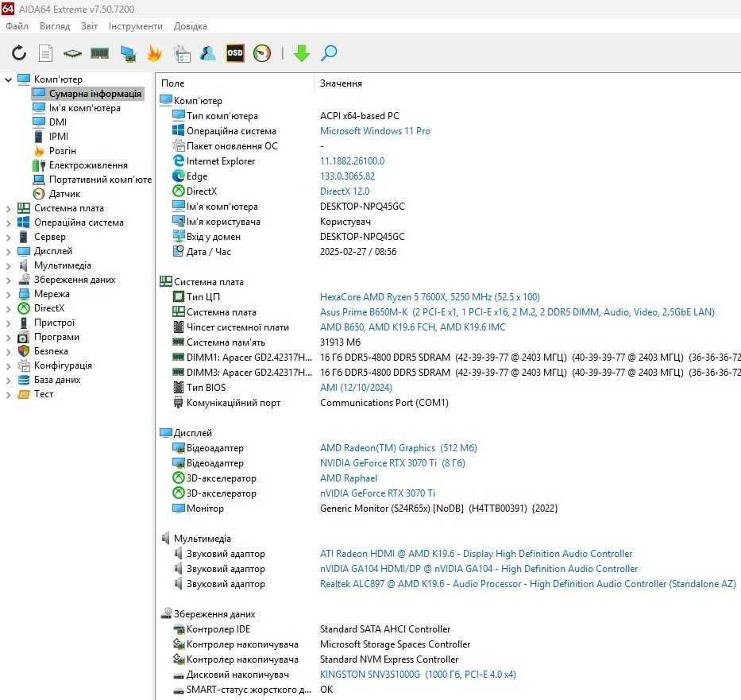
Task: Select the Системна пам'ять row
Action: [x=449, y=342]
